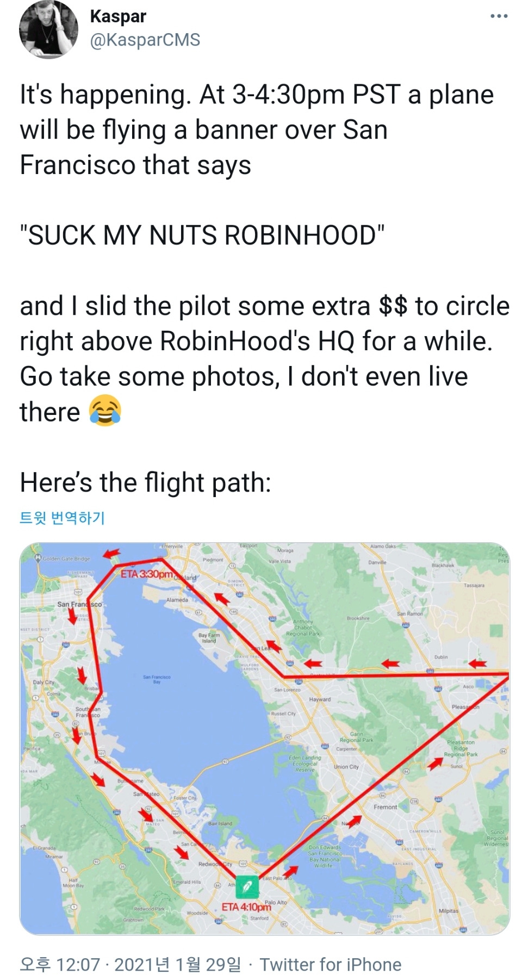Click the 2021년 1월 29일 date
The width and height of the screenshot is (528, 980).
178,965
